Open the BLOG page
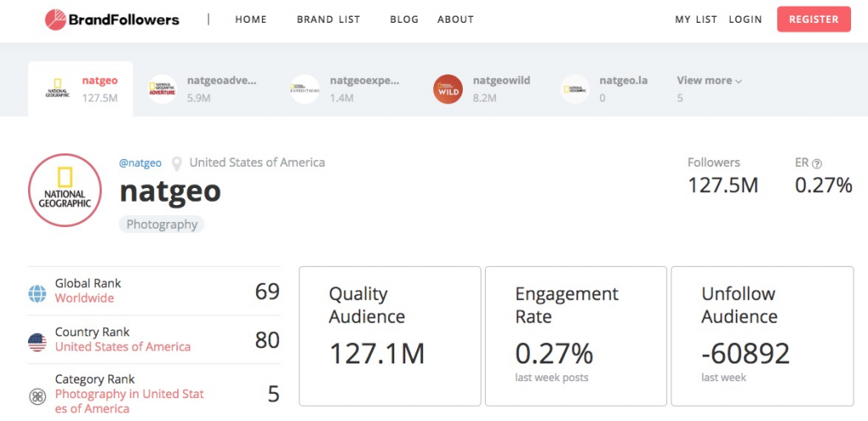The image size is (868, 421). click(x=404, y=19)
